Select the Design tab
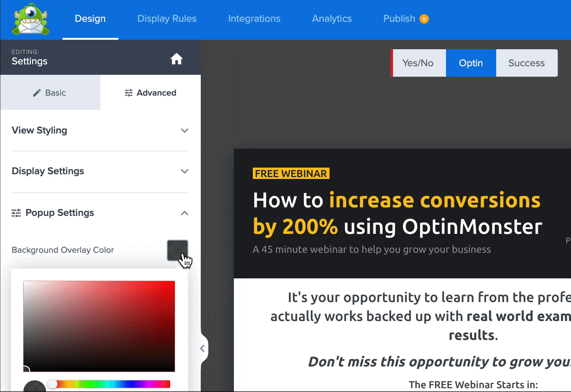Screen dimensions: 571x392 (90, 19)
